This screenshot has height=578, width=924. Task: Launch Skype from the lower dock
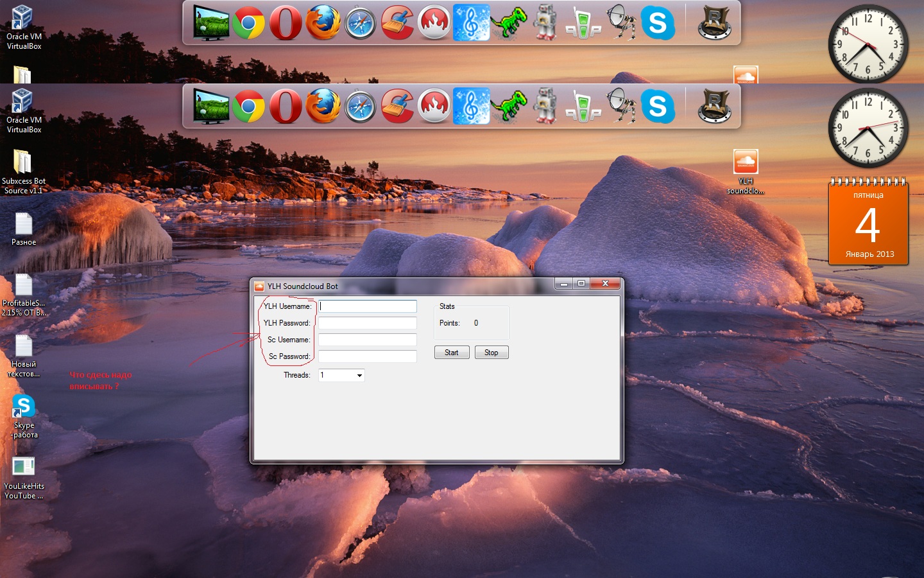pyautogui.click(x=658, y=106)
